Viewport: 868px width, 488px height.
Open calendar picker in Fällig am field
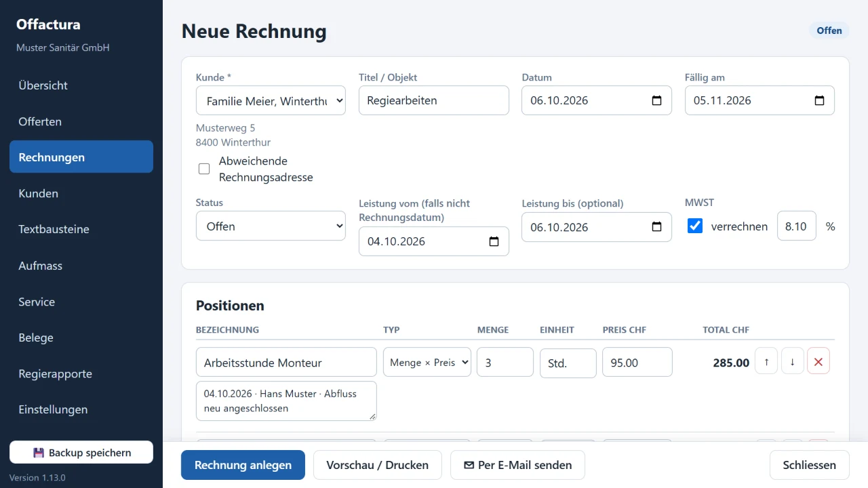click(x=819, y=100)
